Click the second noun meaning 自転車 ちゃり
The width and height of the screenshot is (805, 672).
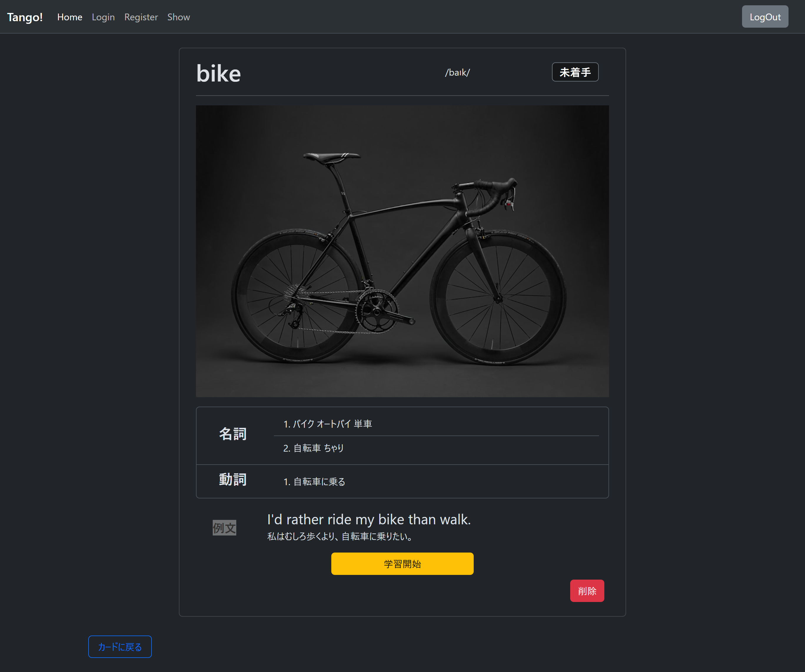tap(314, 448)
